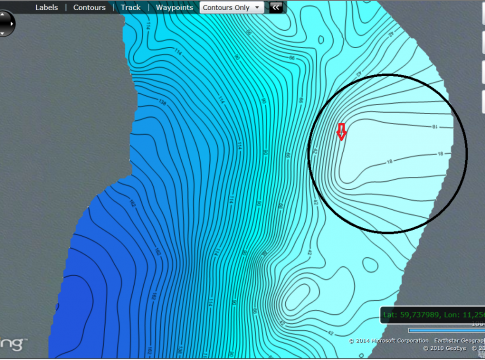Toggle the Contours overlay
485x360 pixels.
click(x=89, y=7)
